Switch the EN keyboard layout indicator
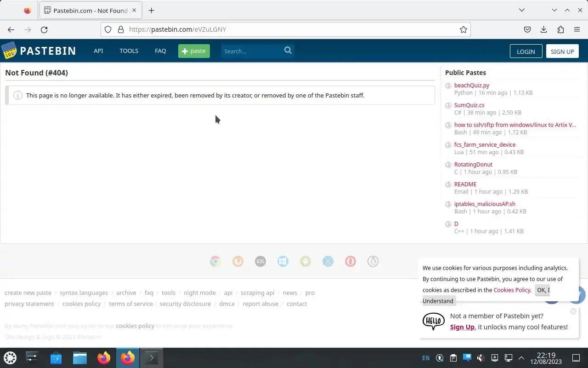588x368 pixels. (426, 358)
